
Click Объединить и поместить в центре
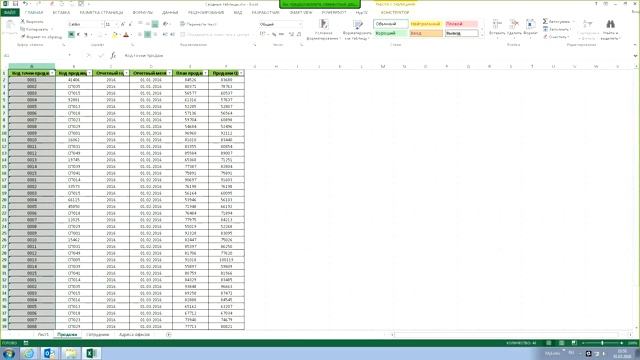(x=214, y=35)
